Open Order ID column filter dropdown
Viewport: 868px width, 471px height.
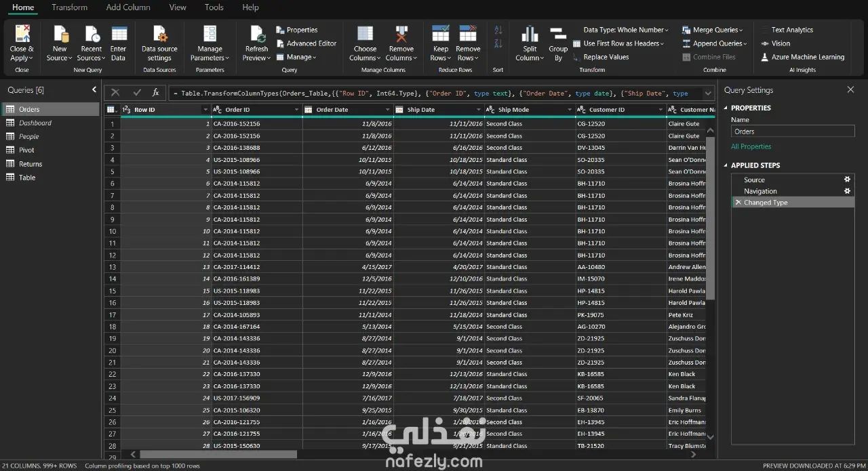click(x=296, y=110)
